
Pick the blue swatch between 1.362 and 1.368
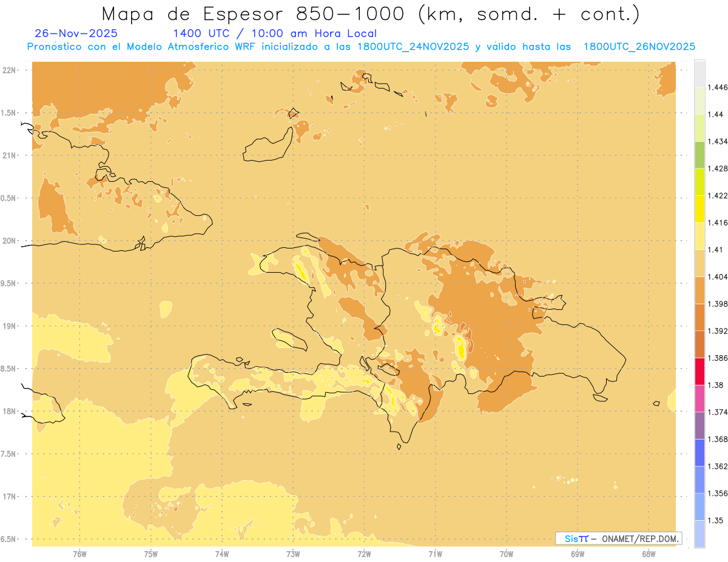pyautogui.click(x=699, y=453)
